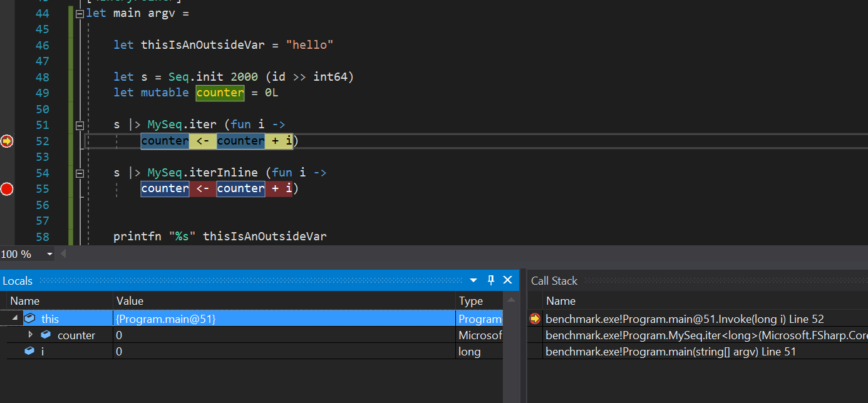
Task: Click the Call Stack panel title
Action: 554,281
